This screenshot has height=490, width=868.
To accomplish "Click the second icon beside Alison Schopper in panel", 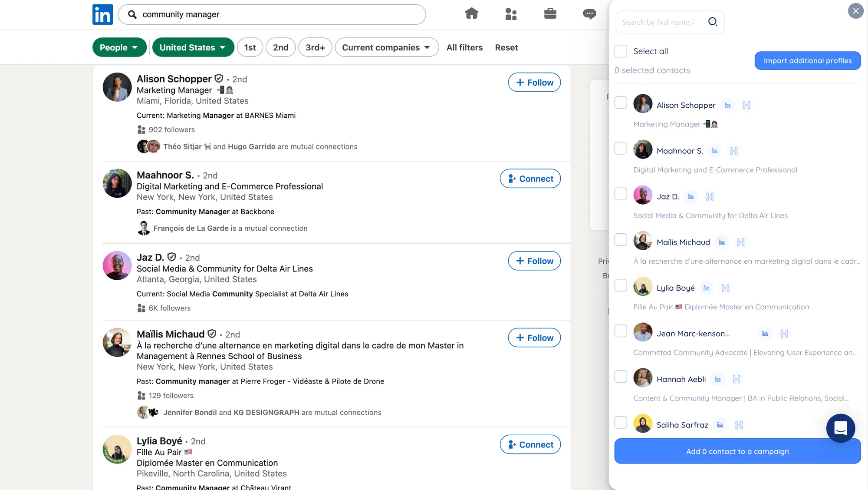I will (746, 105).
